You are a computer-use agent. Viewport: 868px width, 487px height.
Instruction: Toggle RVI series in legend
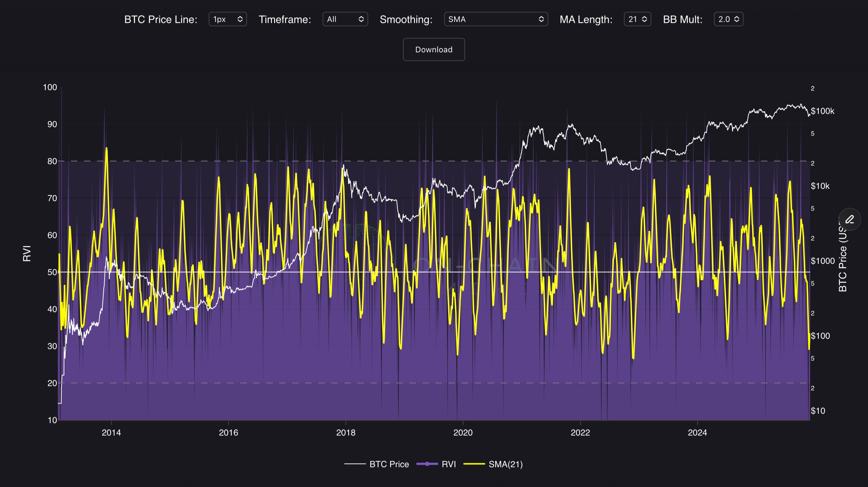(x=449, y=464)
